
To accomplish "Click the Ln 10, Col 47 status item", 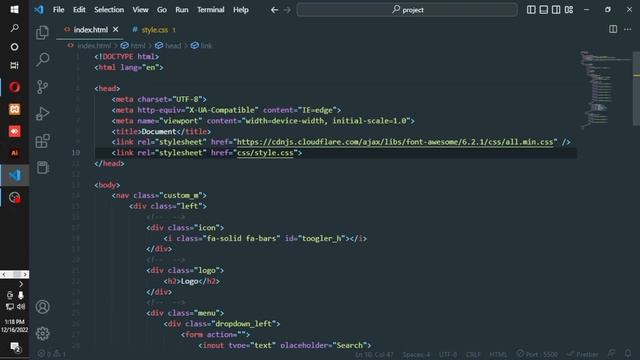I will point(374,354).
